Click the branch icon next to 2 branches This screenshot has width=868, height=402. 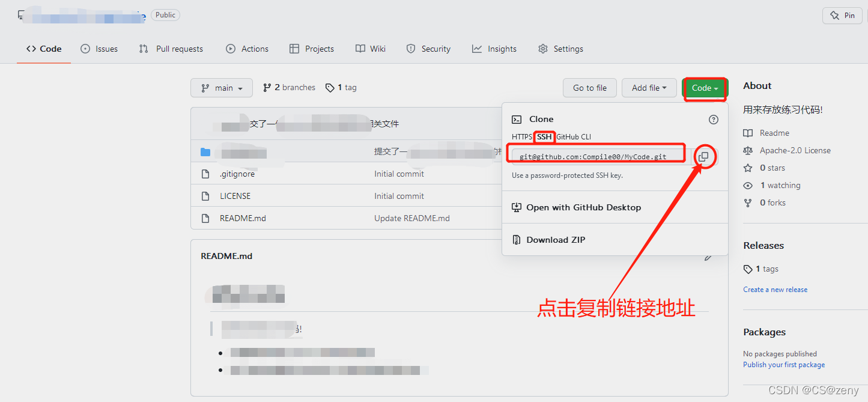click(x=267, y=88)
